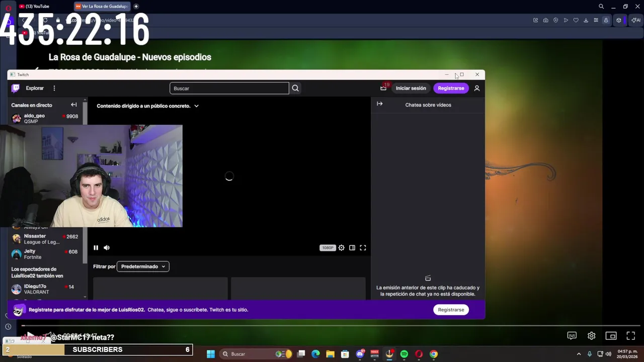Pause the Twitch video player
644x362 pixels.
coord(96,247)
